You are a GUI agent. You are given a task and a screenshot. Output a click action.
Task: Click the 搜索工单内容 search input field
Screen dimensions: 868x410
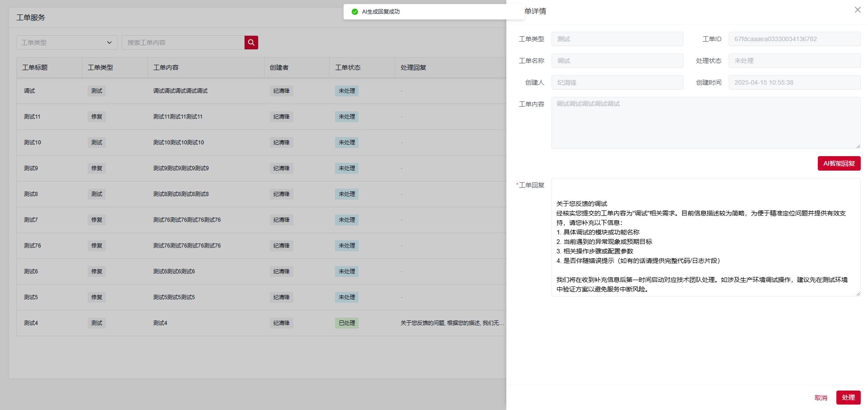point(183,43)
